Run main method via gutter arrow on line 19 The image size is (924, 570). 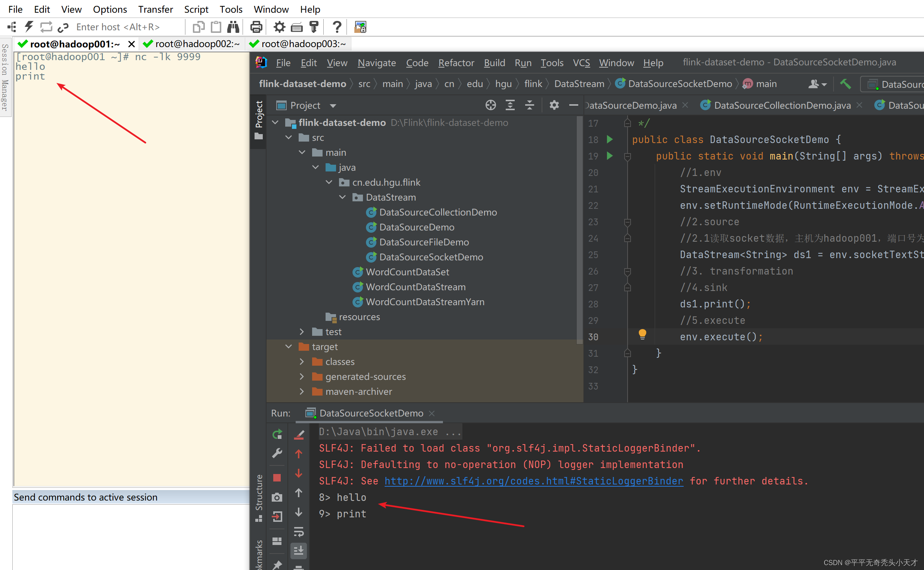point(610,156)
